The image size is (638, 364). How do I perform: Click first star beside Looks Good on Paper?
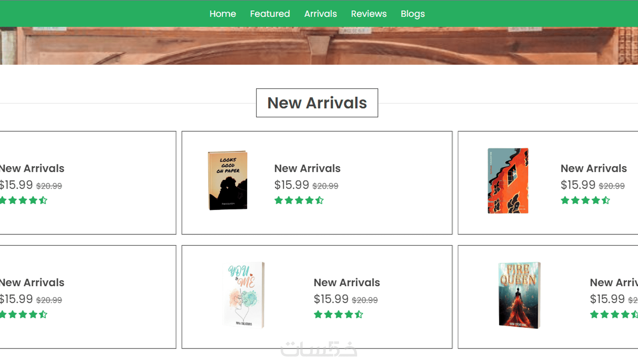278,200
